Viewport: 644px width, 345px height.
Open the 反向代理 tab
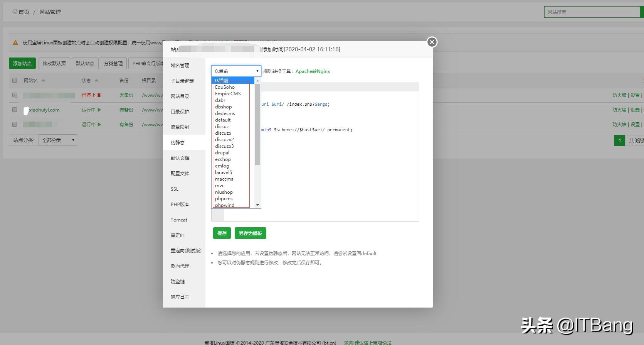tap(184, 266)
